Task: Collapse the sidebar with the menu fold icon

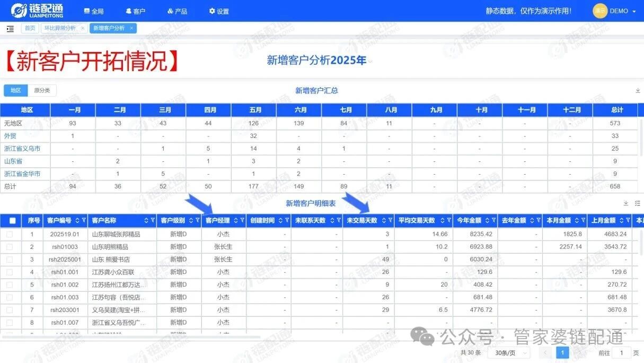Action: (10, 29)
